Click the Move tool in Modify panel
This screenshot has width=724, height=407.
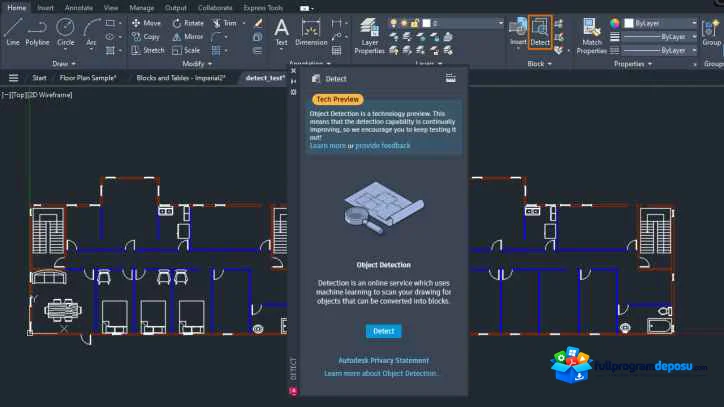(x=146, y=23)
